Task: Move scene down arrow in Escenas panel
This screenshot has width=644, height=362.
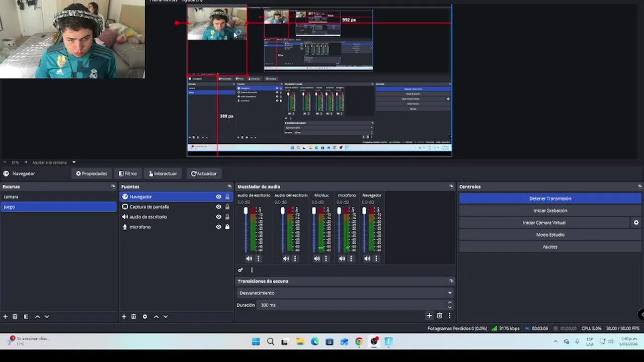Action: [x=47, y=317]
